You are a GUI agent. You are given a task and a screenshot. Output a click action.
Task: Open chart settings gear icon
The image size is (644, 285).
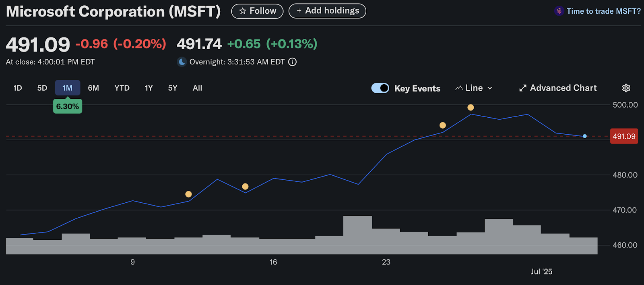[x=626, y=88]
